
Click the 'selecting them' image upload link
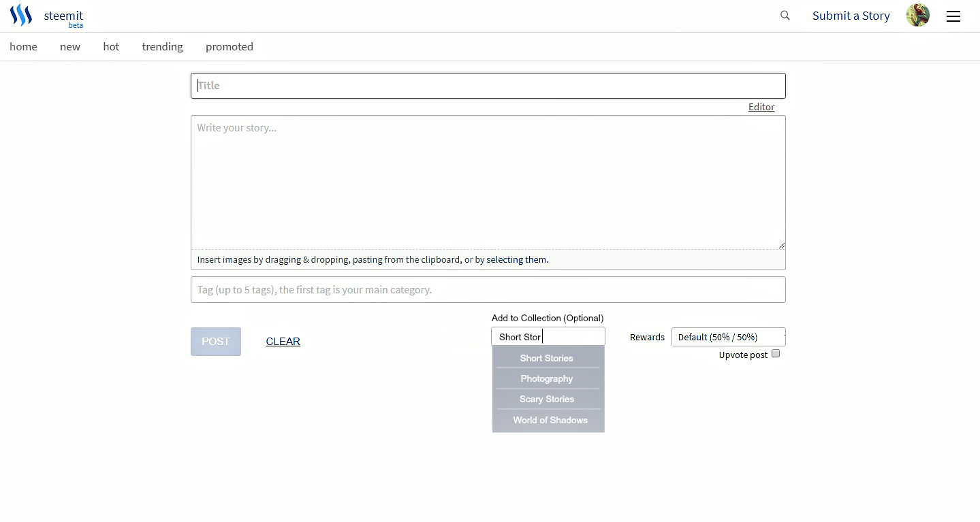(517, 259)
